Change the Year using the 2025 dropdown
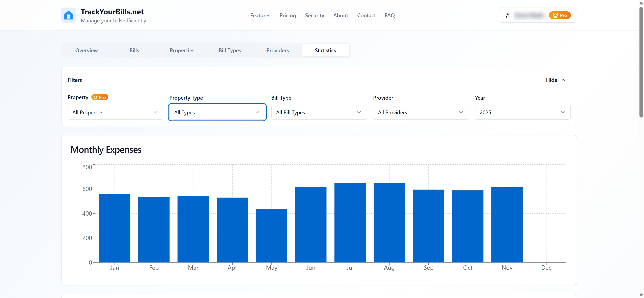644x298 pixels. [x=522, y=112]
